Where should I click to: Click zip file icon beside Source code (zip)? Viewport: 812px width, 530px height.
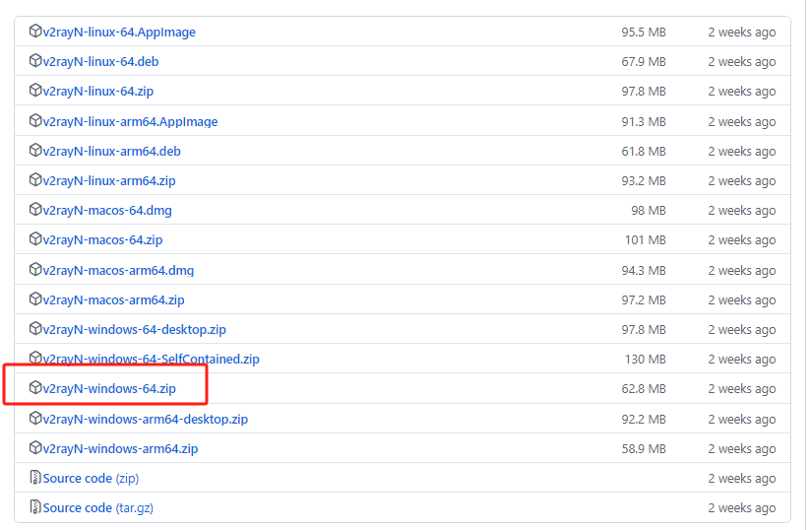pos(35,477)
